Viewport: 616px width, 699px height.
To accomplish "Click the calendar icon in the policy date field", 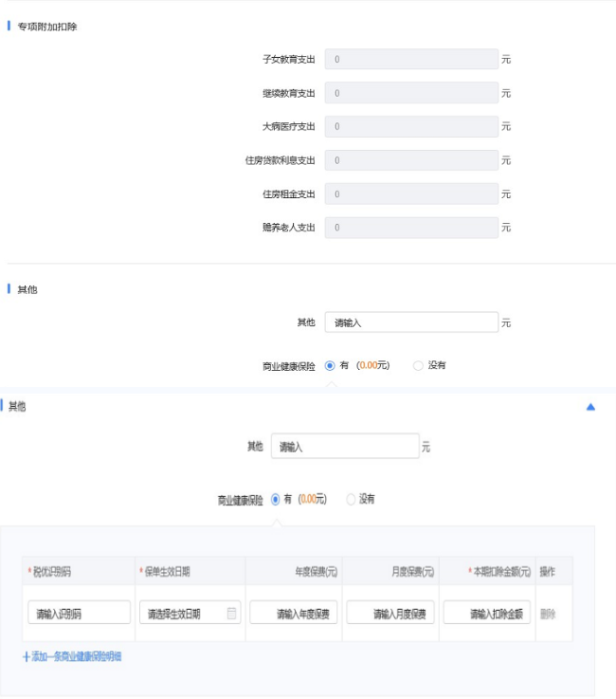I will point(231,614).
